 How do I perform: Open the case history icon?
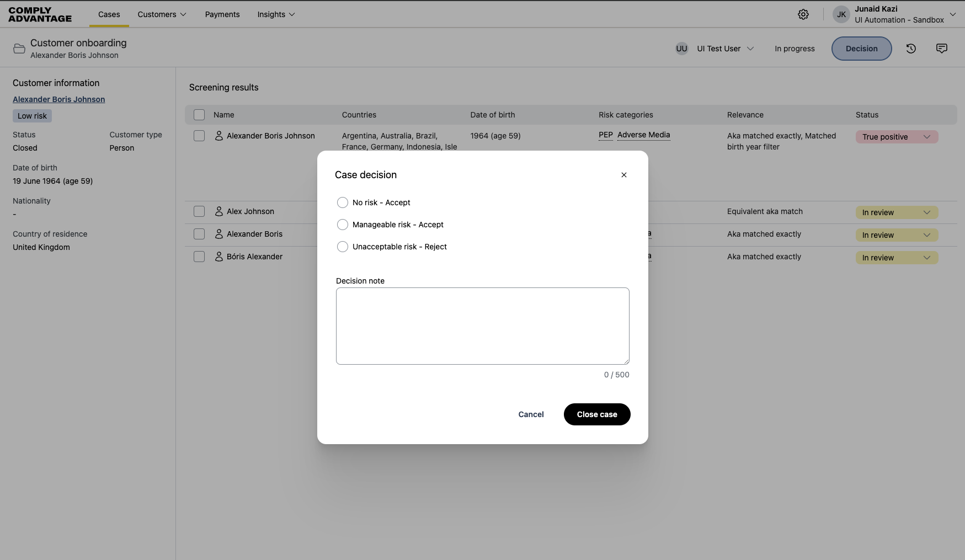pos(911,49)
